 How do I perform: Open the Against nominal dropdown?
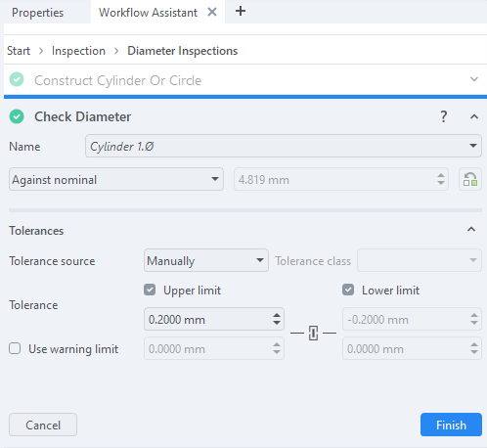[x=116, y=179]
